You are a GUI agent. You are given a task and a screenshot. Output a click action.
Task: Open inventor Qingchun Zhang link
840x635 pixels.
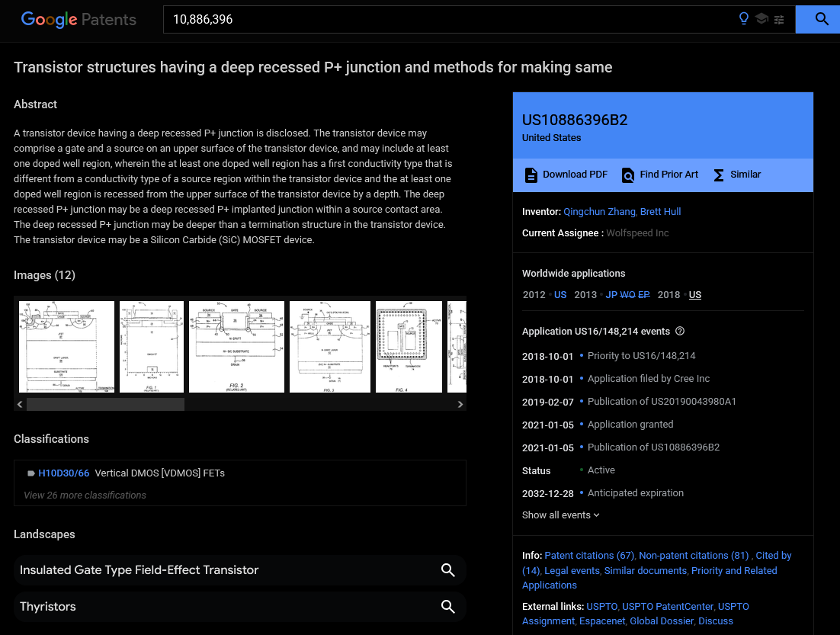[599, 212]
